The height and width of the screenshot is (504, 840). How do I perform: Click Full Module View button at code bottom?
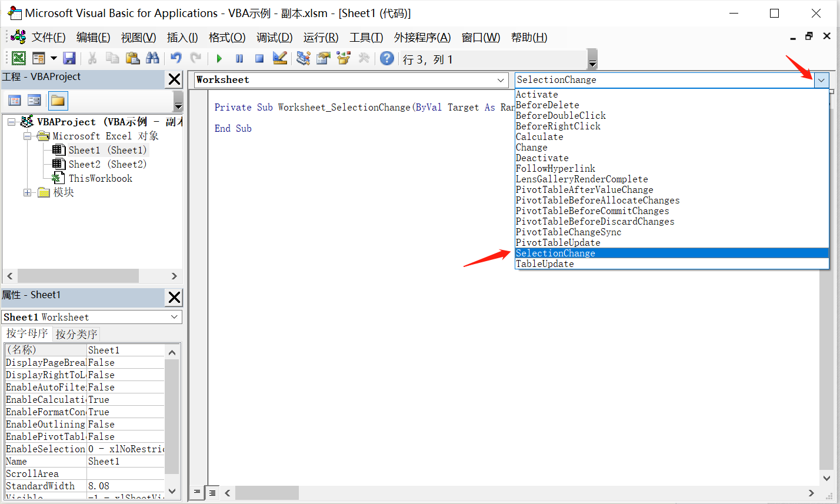click(212, 492)
